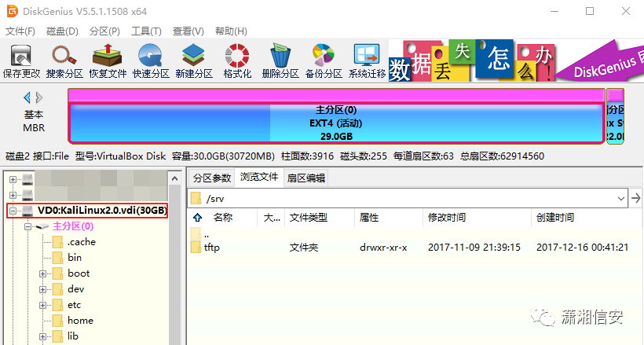The height and width of the screenshot is (345, 644).
Task: Click the Save Changes (保存更改) toolbar icon
Action: click(21, 61)
